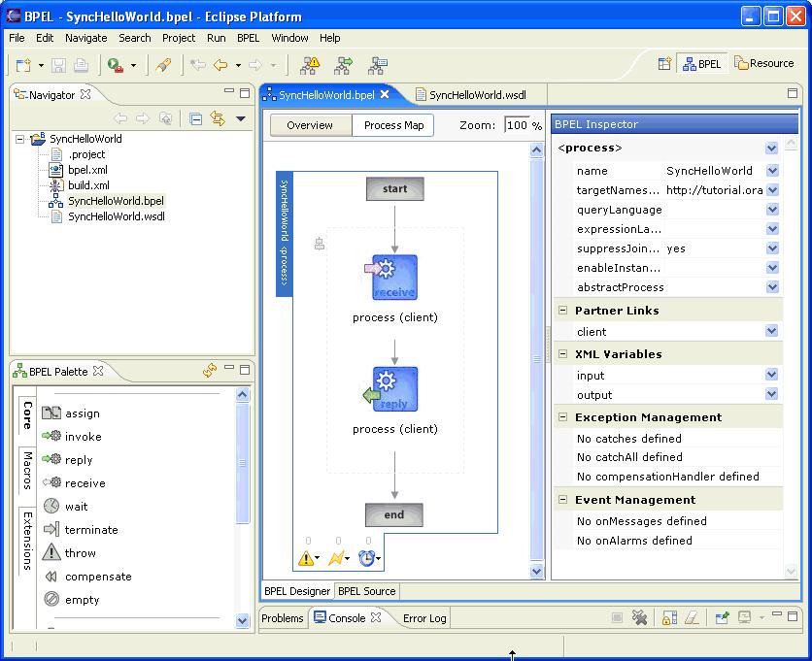The width and height of the screenshot is (812, 661).
Task: Collapse the XML Variables section
Action: pos(563,354)
